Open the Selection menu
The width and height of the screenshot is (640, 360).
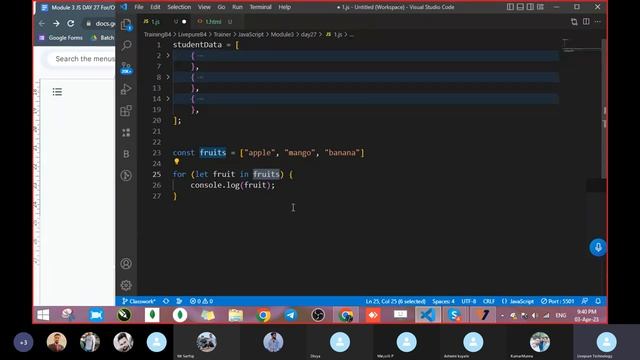coord(179,7)
